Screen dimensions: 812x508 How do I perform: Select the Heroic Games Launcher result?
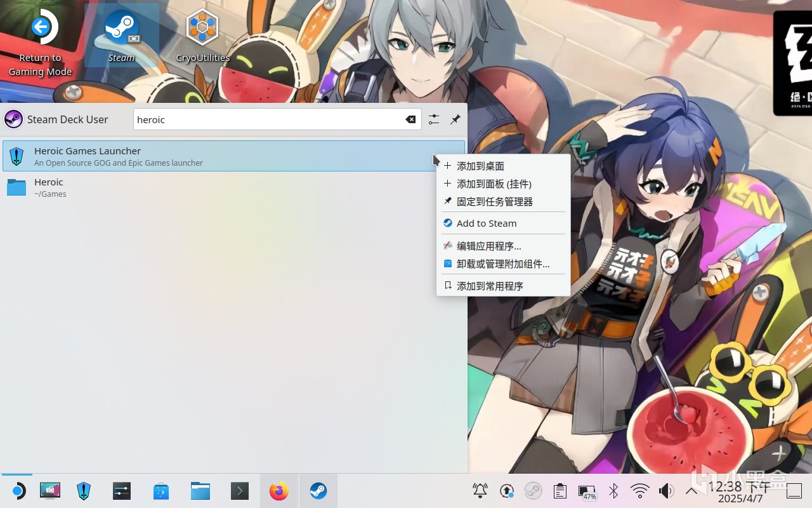(233, 156)
